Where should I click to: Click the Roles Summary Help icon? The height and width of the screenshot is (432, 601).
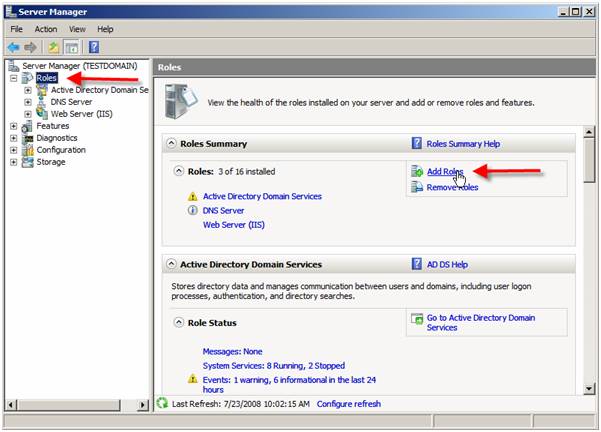click(417, 143)
